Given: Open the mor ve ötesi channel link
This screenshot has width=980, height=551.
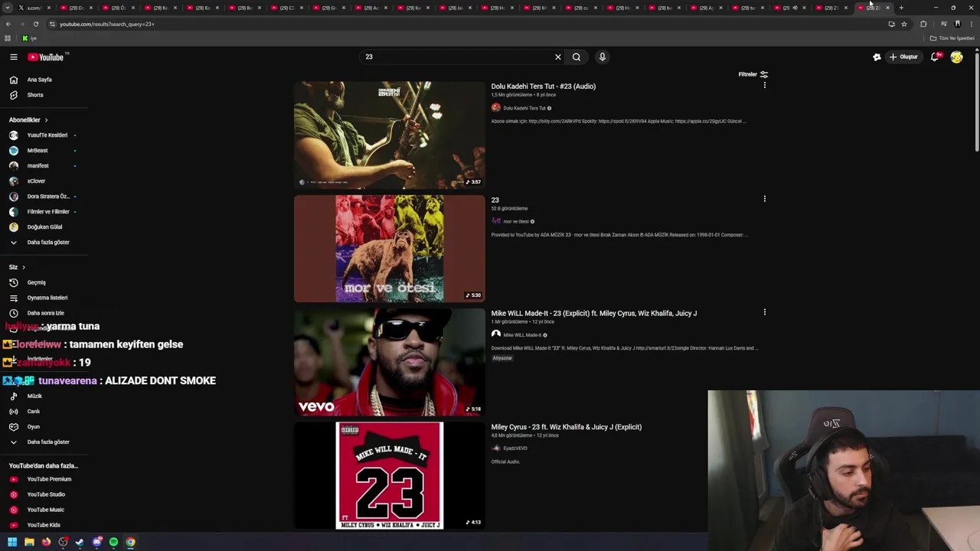Looking at the screenshot, I should pyautogui.click(x=516, y=221).
